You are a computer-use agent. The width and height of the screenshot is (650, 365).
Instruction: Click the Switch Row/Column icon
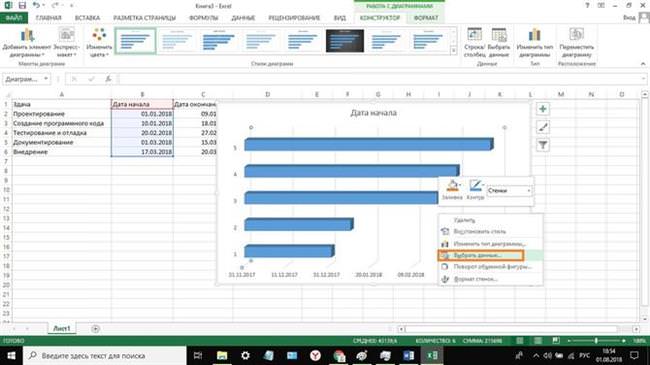[474, 35]
